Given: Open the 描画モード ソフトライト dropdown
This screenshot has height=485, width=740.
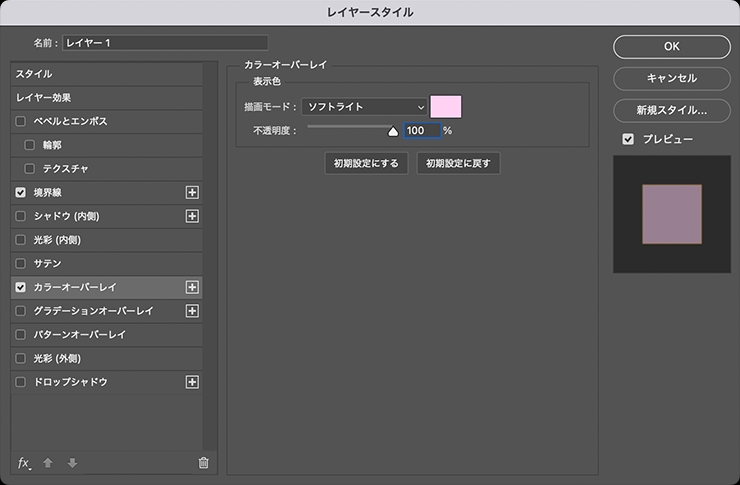Looking at the screenshot, I should [x=364, y=107].
